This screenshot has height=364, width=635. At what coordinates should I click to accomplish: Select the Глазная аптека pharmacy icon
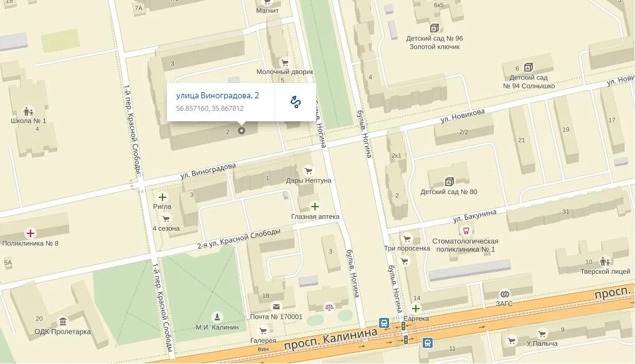(314, 207)
